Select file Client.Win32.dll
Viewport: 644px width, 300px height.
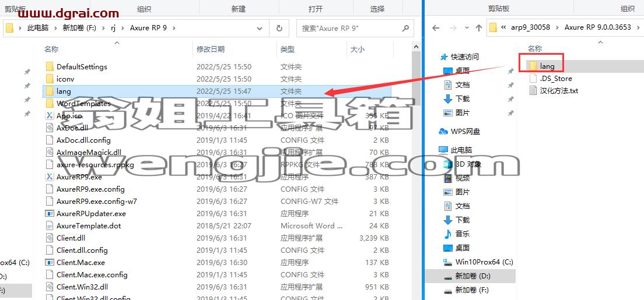point(82,287)
